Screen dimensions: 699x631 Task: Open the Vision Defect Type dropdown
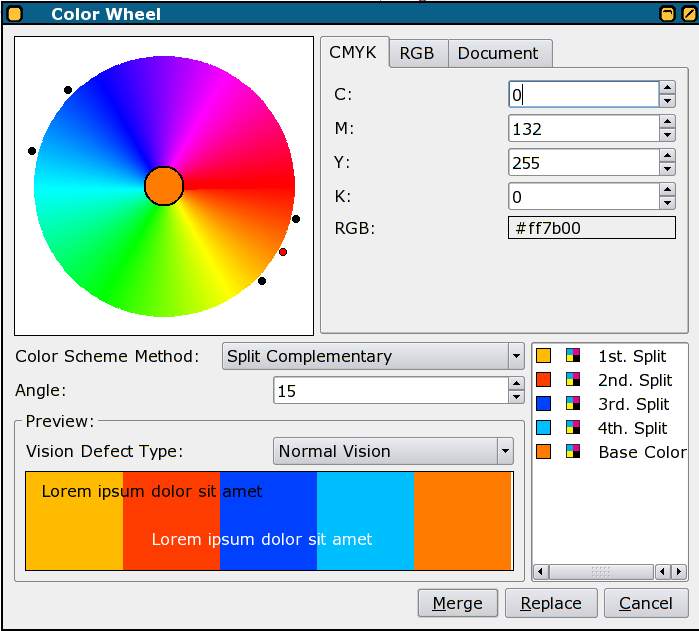pos(392,452)
